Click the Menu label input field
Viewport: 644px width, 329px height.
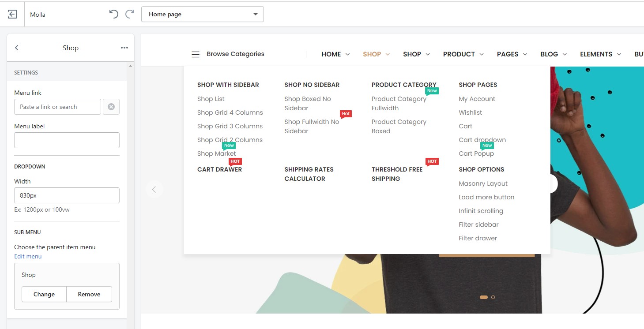(67, 140)
